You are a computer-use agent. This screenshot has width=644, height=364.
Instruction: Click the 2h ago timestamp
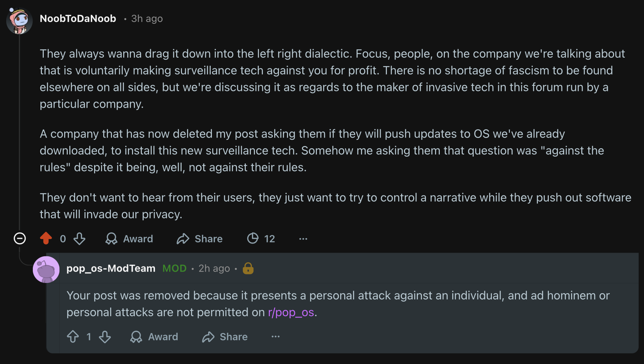pyautogui.click(x=214, y=268)
